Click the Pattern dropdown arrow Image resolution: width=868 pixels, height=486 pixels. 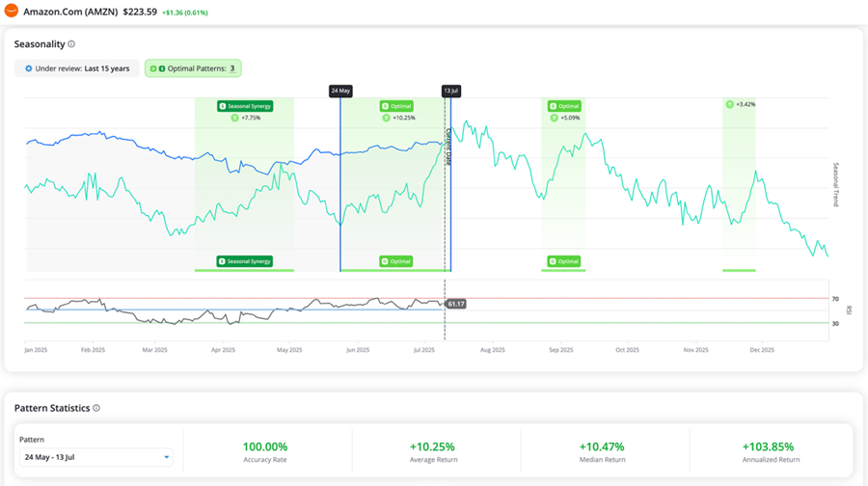point(167,457)
